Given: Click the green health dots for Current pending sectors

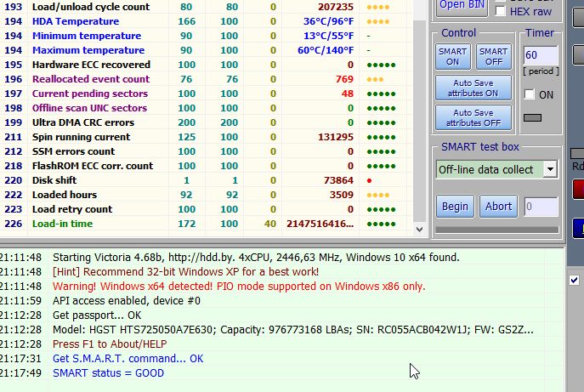Looking at the screenshot, I should [x=381, y=94].
